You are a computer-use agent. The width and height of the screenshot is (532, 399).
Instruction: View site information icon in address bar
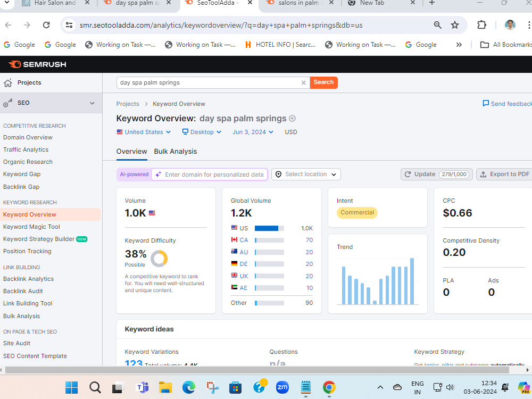tap(69, 25)
